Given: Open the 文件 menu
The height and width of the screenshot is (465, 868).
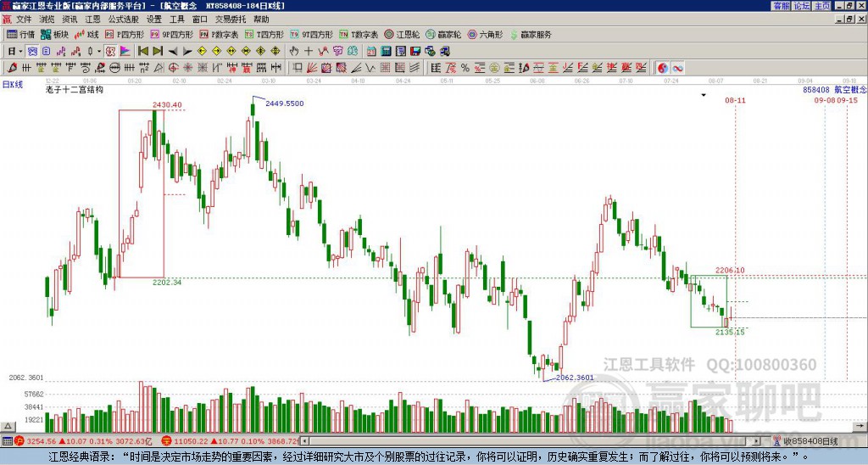Looking at the screenshot, I should tap(25, 20).
